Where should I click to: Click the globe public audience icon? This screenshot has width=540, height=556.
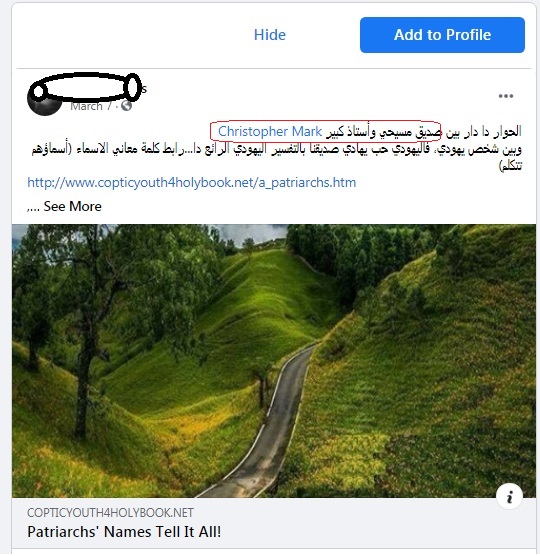(127, 105)
